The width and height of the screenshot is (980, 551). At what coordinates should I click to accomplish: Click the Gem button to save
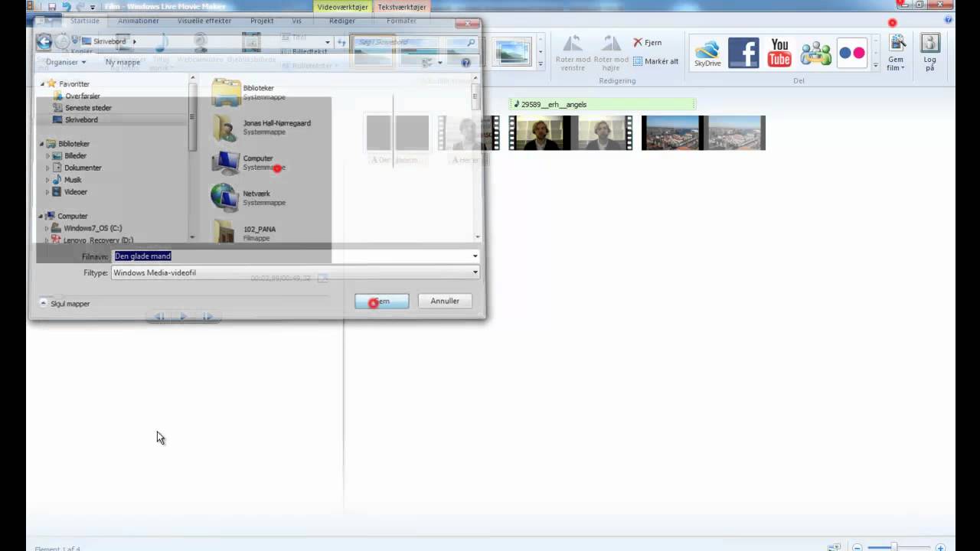(x=381, y=302)
